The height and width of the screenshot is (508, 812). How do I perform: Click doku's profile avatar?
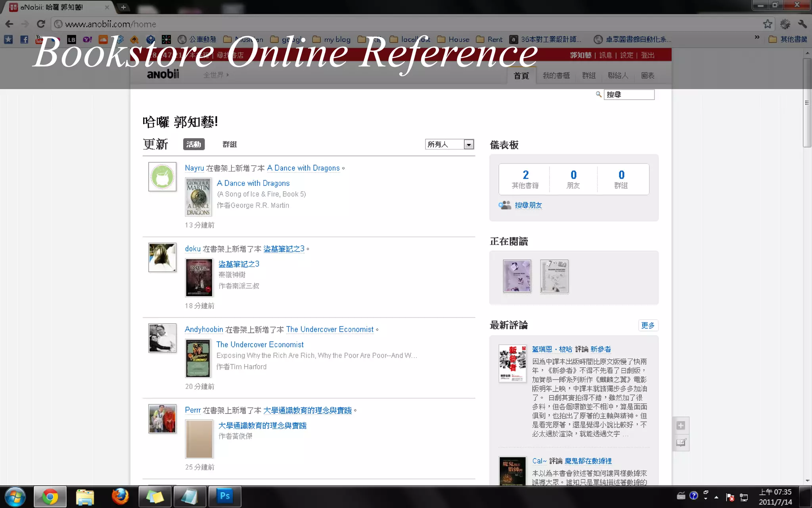pos(162,258)
